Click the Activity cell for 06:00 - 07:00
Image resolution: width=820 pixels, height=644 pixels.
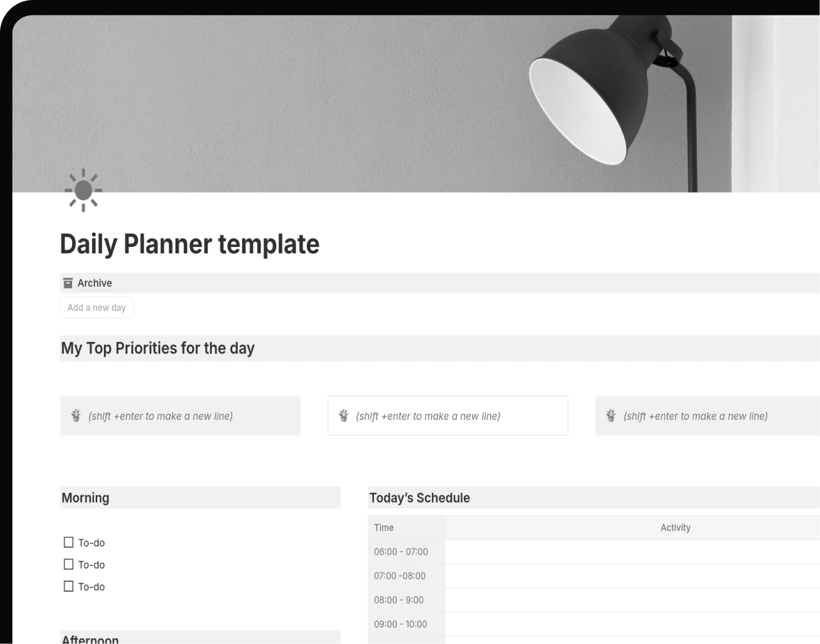[x=632, y=552]
